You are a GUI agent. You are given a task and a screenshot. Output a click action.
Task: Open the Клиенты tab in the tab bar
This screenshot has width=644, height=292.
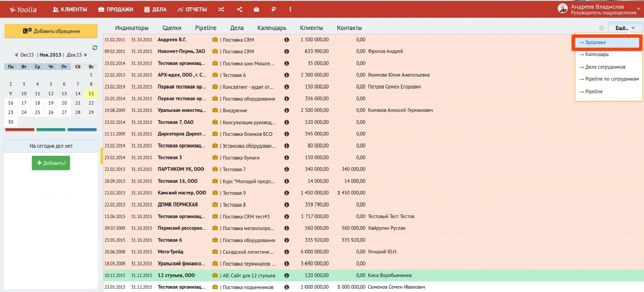click(311, 28)
